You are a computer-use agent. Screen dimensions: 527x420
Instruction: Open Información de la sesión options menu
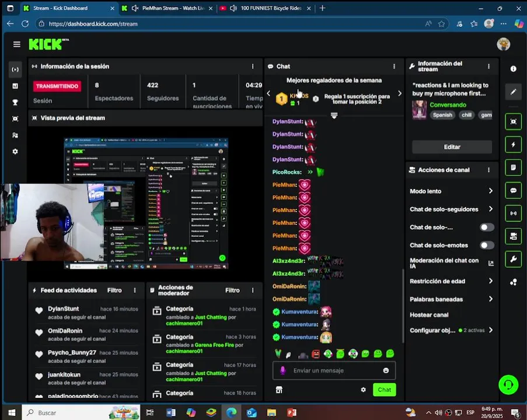(253, 66)
